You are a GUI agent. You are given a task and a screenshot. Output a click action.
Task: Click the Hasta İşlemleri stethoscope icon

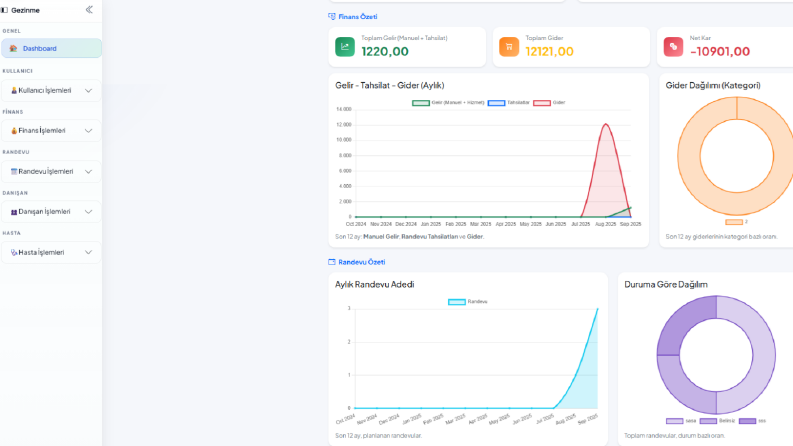click(14, 252)
